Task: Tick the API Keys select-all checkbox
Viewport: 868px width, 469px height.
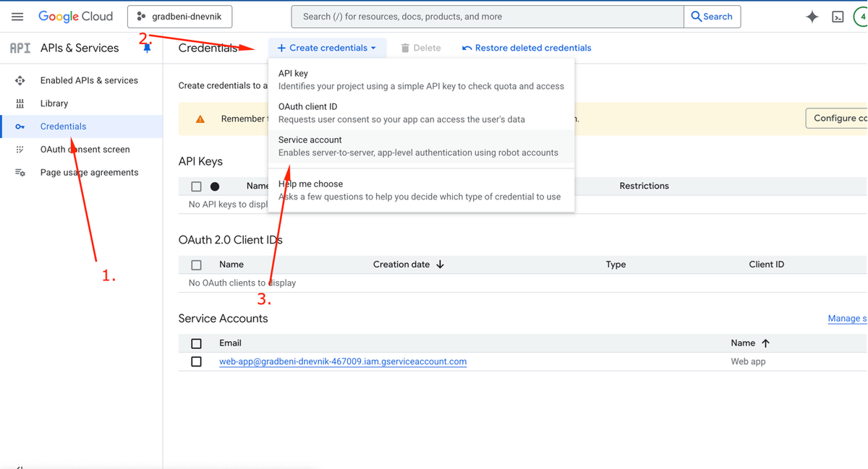Action: coord(196,186)
